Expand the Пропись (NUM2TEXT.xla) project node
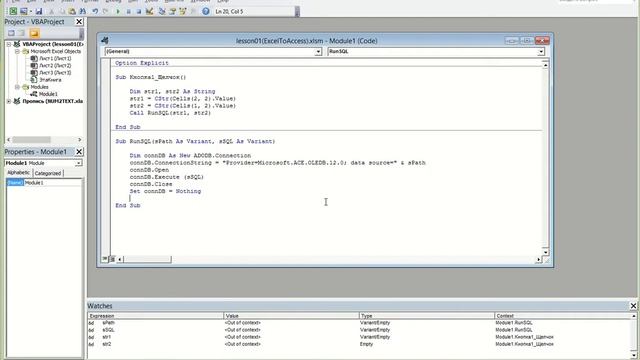Viewport: 640px width, 360px height. click(9, 101)
